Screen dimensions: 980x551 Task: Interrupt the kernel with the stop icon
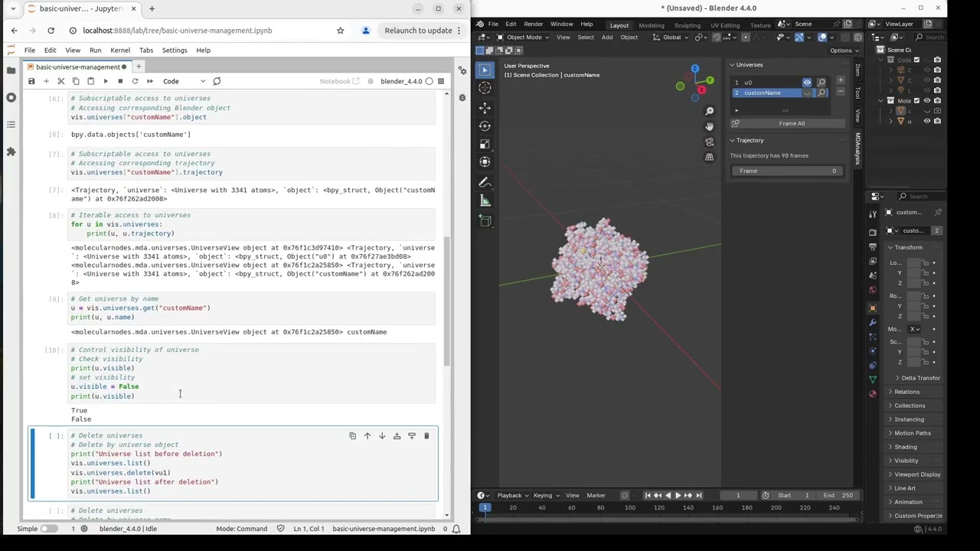pos(120,81)
